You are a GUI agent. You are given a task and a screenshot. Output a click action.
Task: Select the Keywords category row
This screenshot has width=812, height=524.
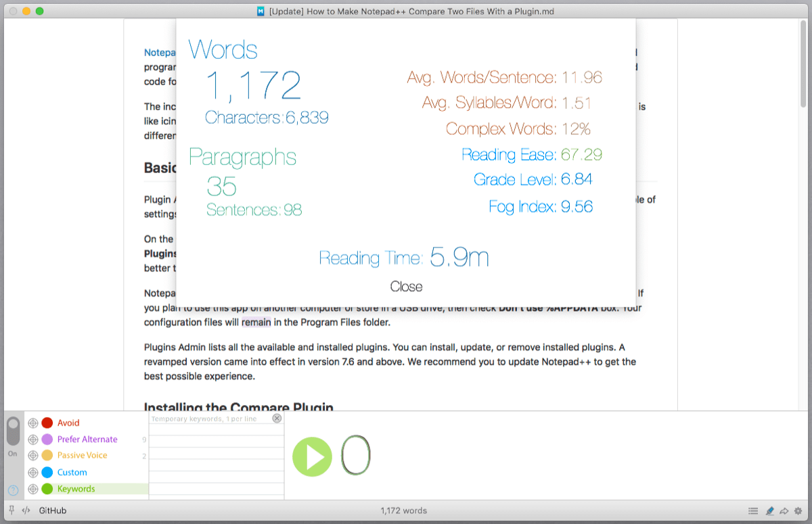coord(76,489)
